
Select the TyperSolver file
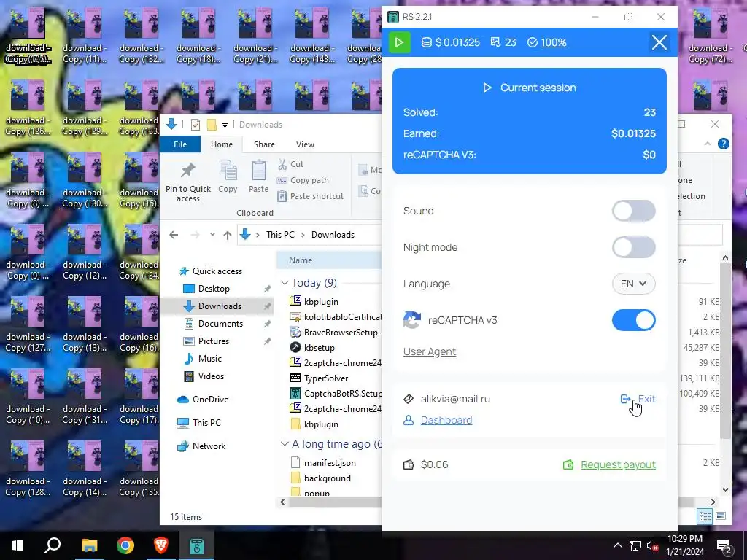(326, 378)
